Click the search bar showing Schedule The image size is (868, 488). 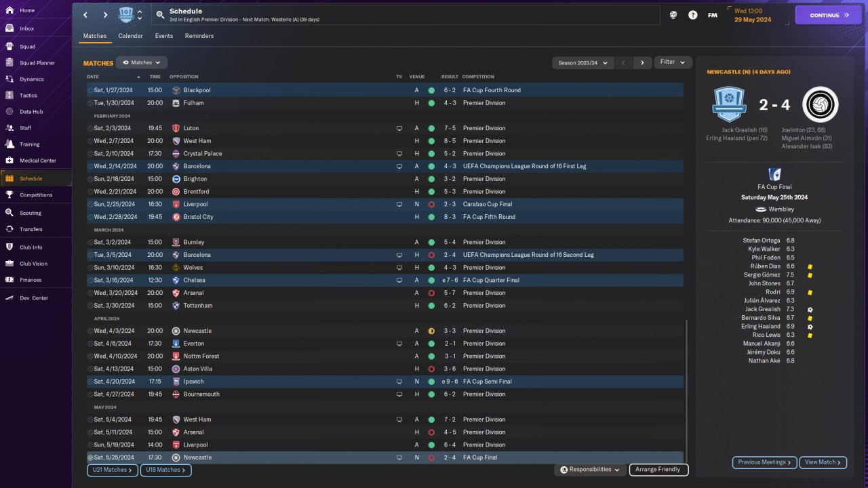tap(406, 15)
